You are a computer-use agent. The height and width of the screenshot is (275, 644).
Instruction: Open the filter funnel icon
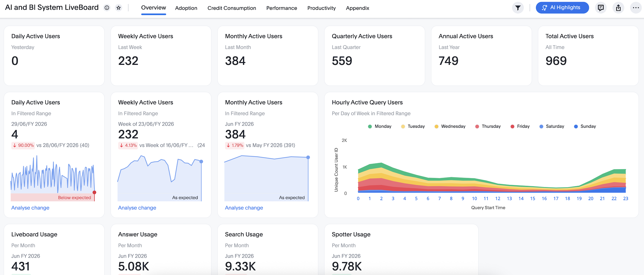(518, 8)
